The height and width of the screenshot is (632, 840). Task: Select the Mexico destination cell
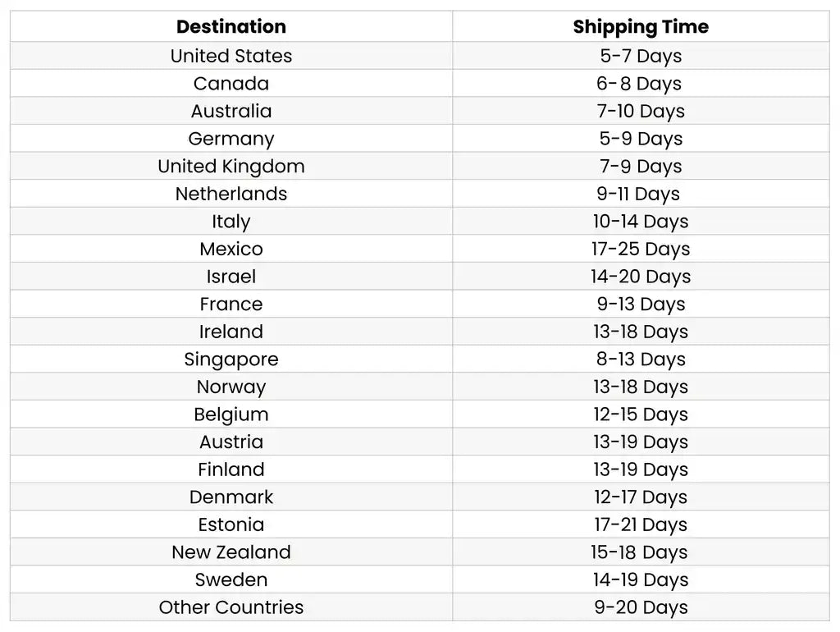(x=231, y=249)
